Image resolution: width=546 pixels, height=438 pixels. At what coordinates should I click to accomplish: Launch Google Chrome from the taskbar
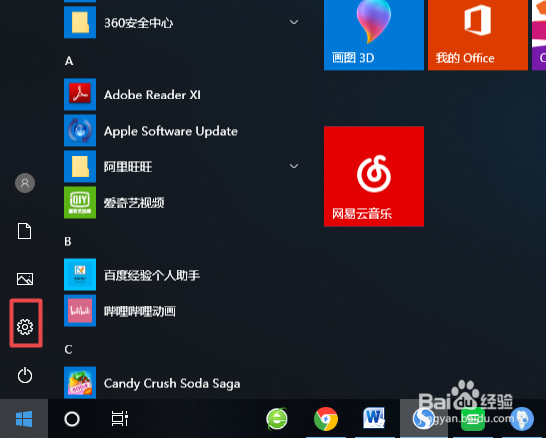[x=326, y=419]
